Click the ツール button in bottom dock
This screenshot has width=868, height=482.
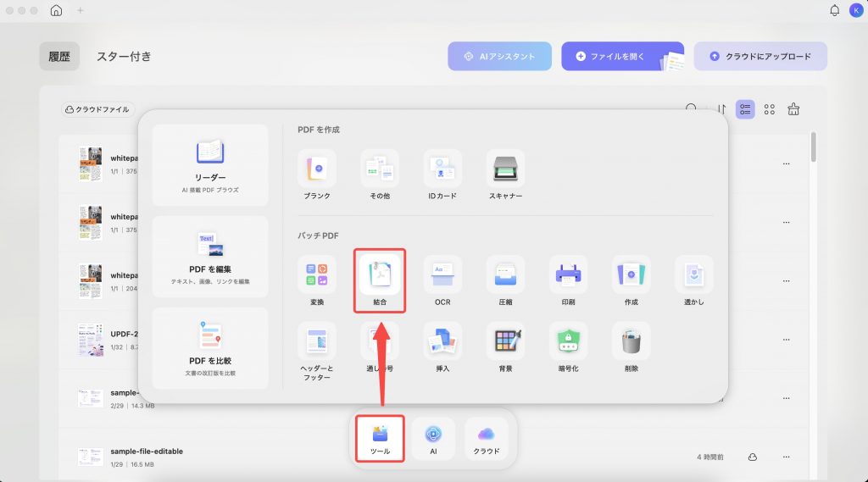pyautogui.click(x=380, y=438)
